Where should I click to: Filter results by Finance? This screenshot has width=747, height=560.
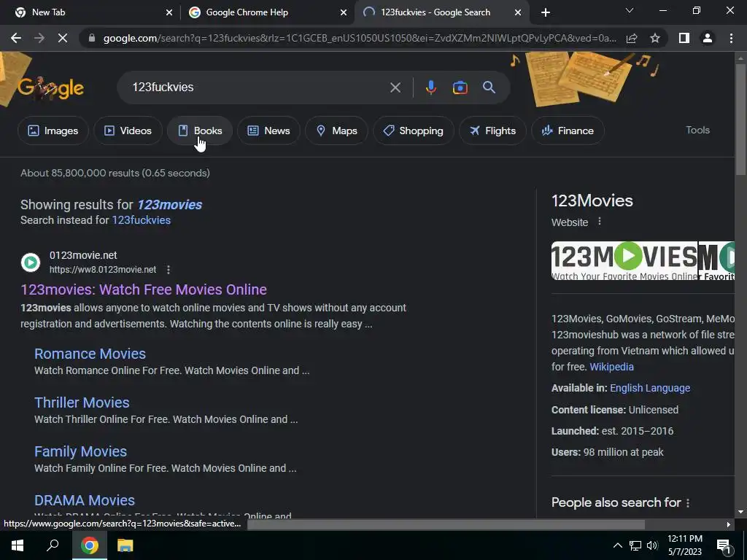(568, 131)
